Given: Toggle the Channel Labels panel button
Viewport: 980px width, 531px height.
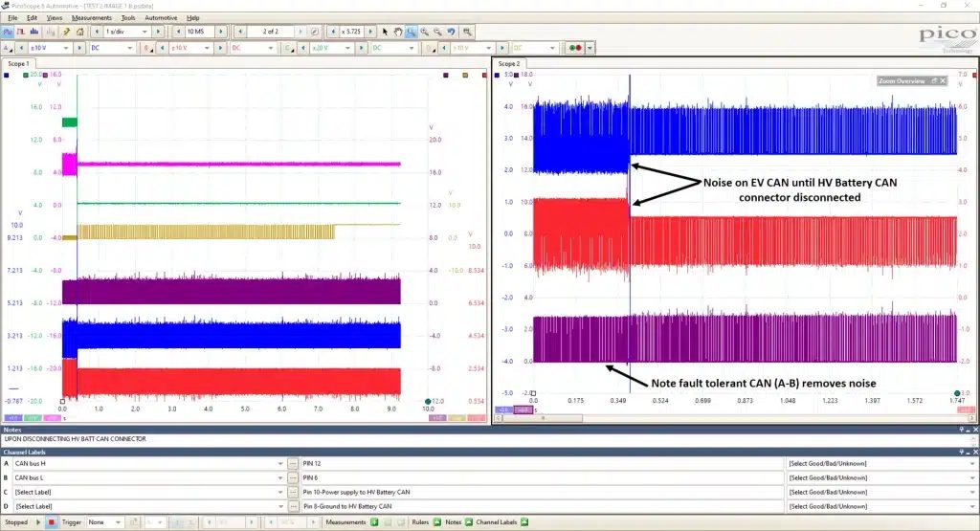Looking at the screenshot, I should coord(524,522).
